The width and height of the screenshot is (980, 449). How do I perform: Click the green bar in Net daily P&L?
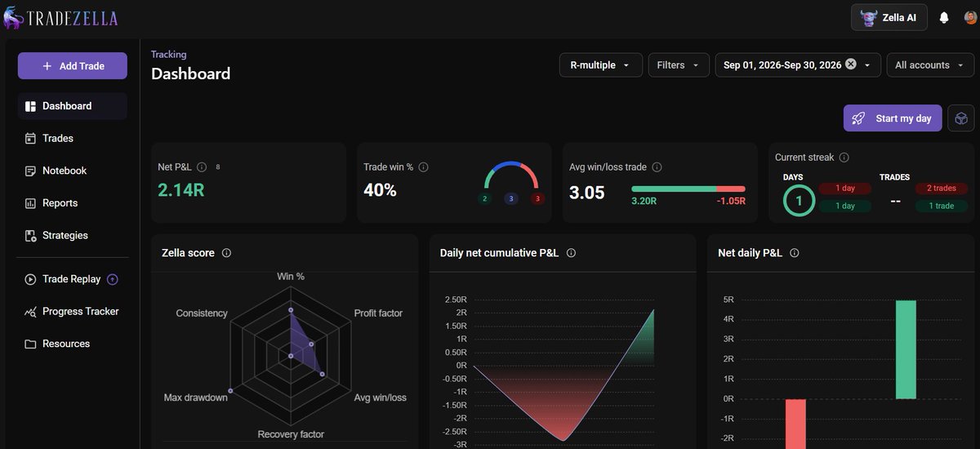(x=906, y=349)
